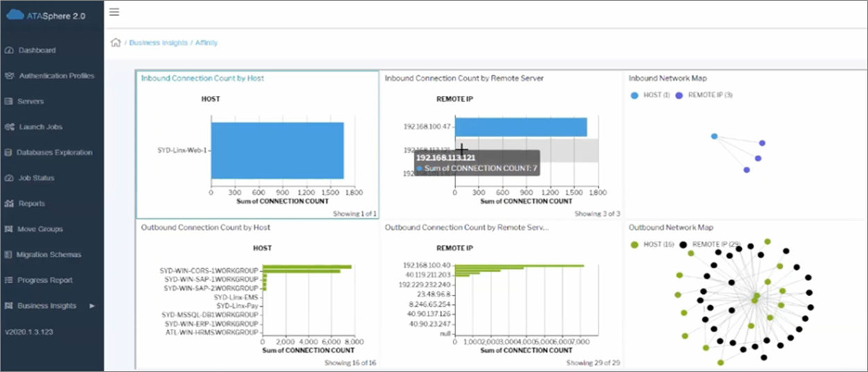This screenshot has height=372, width=868.
Task: Toggle HOST (1) legend in Inbound Network Map
Action: [650, 95]
